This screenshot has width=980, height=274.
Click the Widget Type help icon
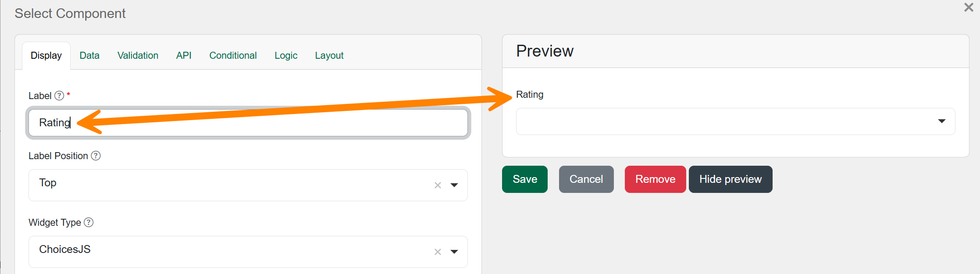[89, 222]
